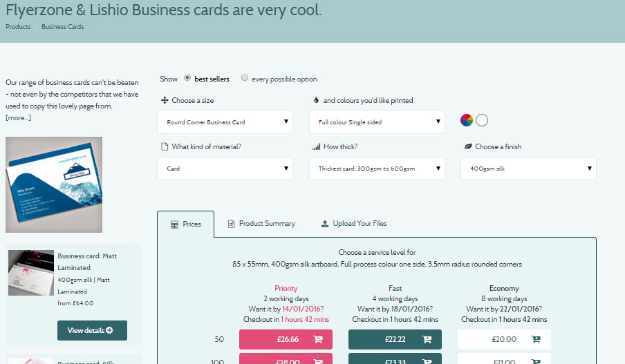Open the Matt Laminated business card thumbnail
This screenshot has height=364, width=625.
point(31,273)
